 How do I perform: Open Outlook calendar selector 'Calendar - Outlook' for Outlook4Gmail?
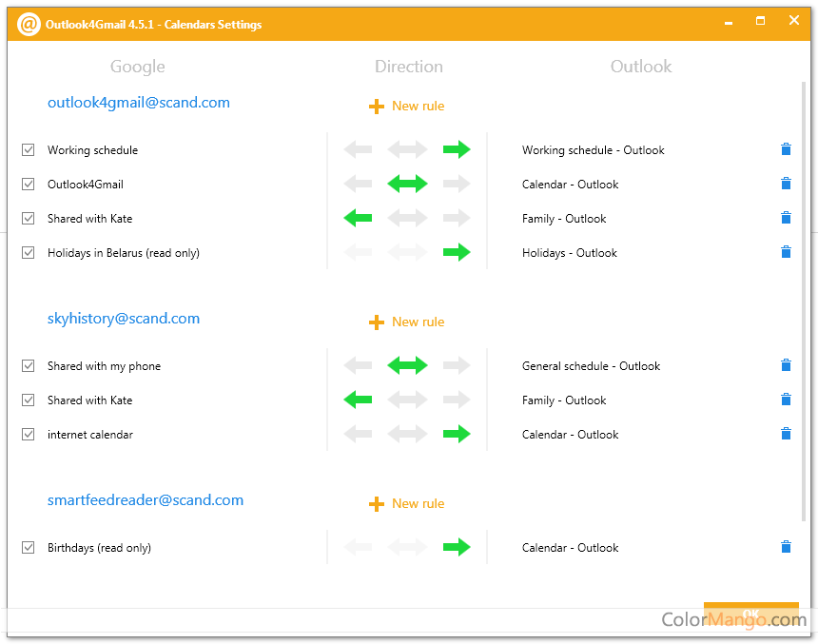[570, 185]
